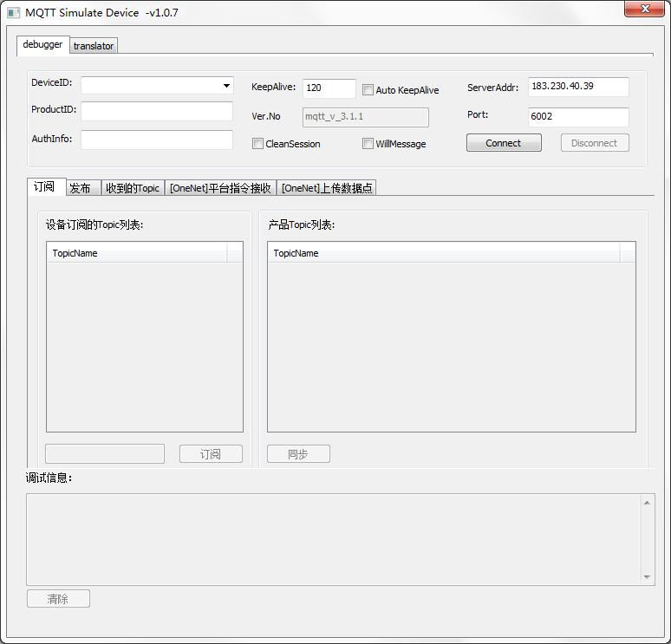Select the debugger tab
Viewport: 671px width, 644px height.
pyautogui.click(x=42, y=45)
